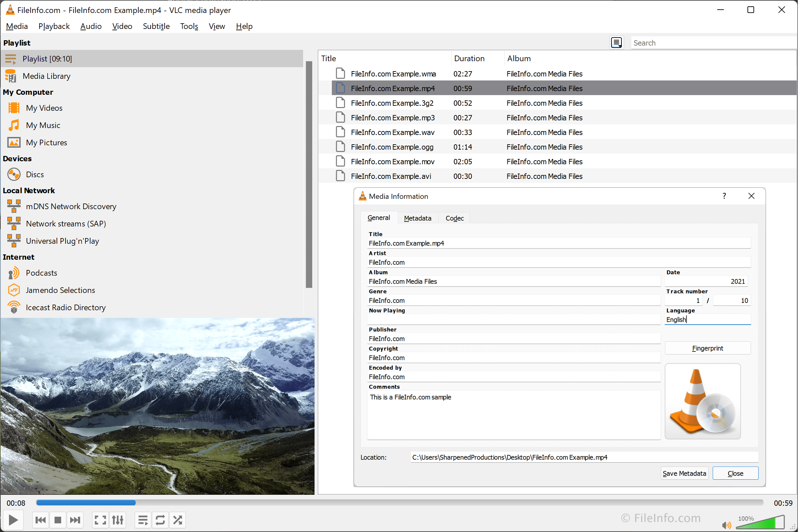Open the Playback menu
The height and width of the screenshot is (532, 798).
coord(54,26)
